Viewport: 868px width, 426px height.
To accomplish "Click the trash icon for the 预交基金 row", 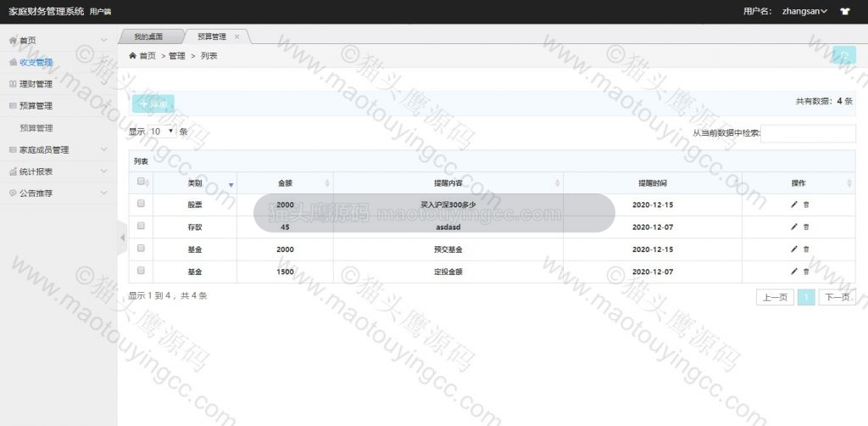I will pyautogui.click(x=806, y=249).
